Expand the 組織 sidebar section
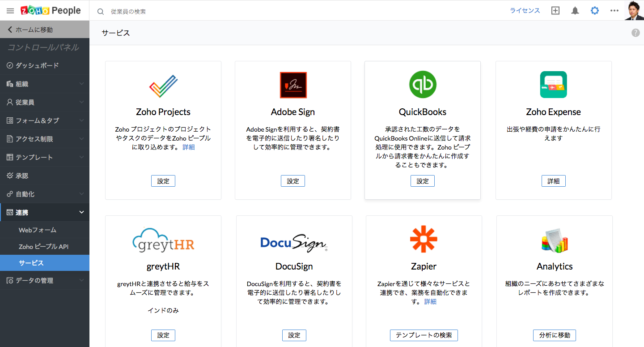The image size is (644, 347). [45, 84]
